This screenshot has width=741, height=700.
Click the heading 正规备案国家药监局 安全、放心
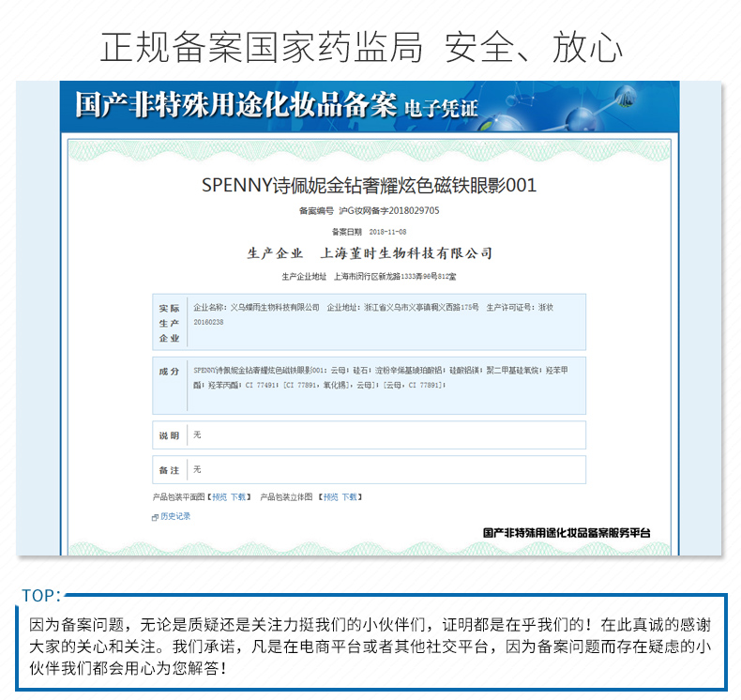pos(361,47)
